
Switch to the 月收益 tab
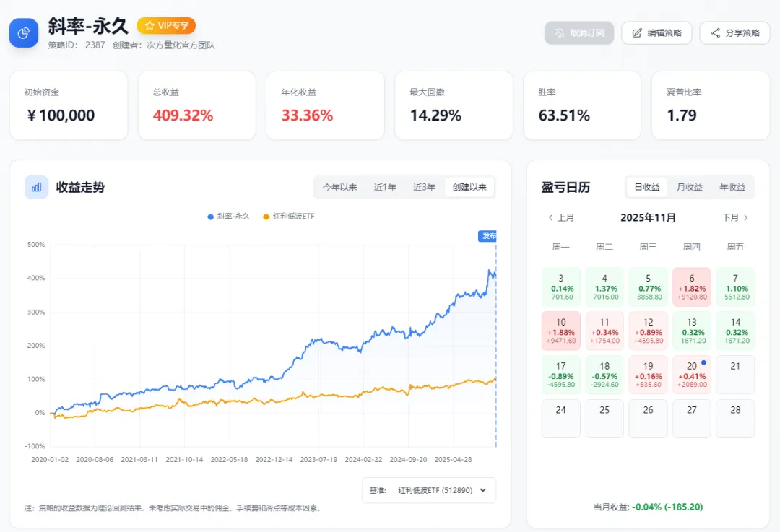click(690, 187)
